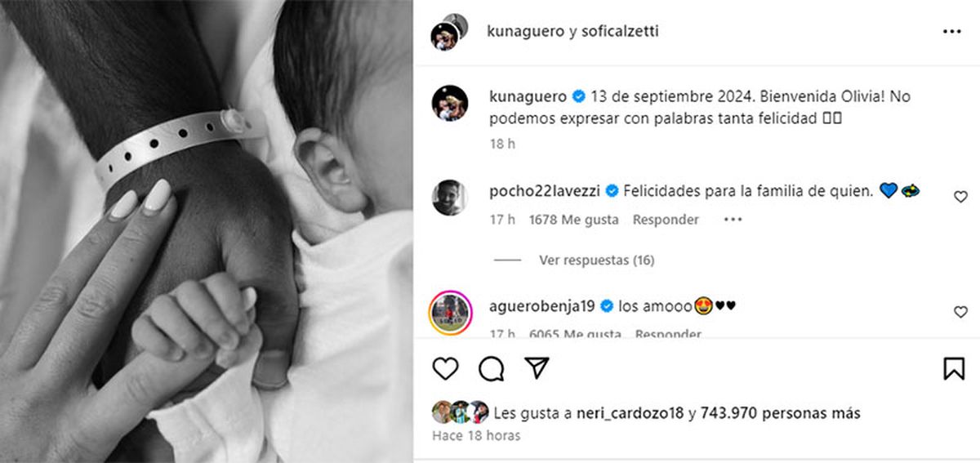This screenshot has height=463, width=980.
Task: View kunaguero's avatar beside the caption
Action: pyautogui.click(x=450, y=104)
